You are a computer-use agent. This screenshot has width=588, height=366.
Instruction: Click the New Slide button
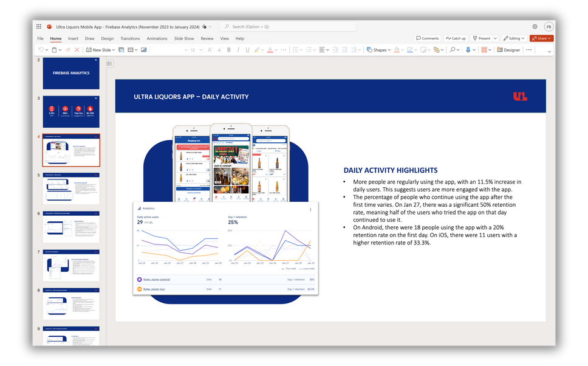[x=98, y=50]
